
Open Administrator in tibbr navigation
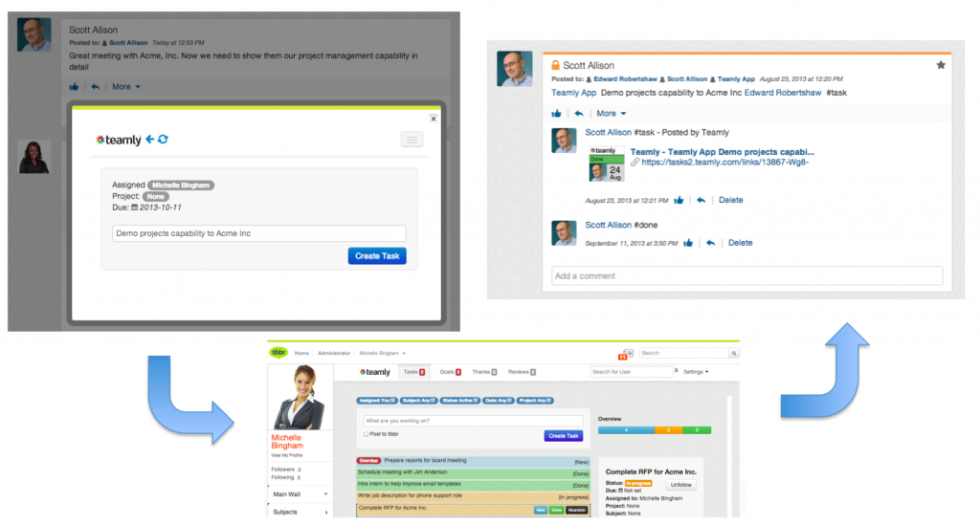point(334,353)
